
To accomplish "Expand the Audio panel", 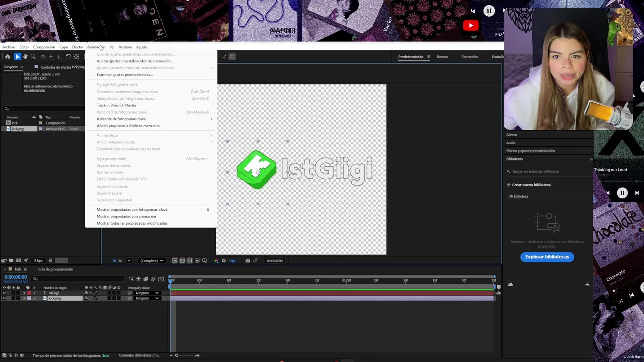I will (x=511, y=143).
